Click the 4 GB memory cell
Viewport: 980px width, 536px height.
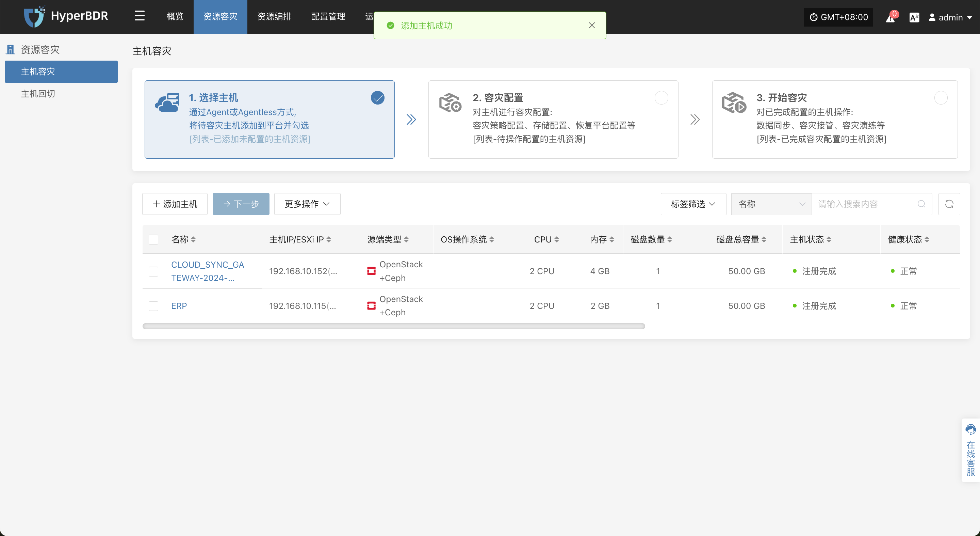(600, 271)
